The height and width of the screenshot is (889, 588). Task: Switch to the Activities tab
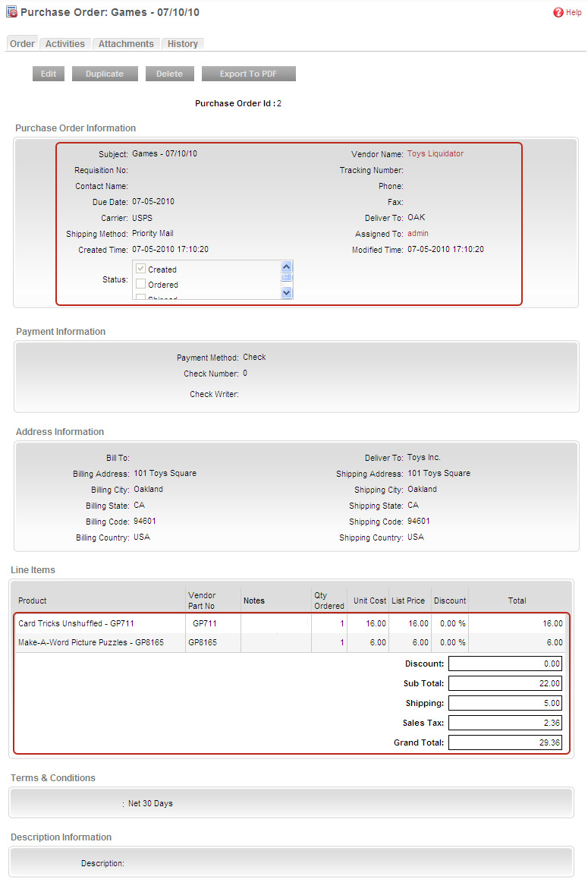point(65,44)
